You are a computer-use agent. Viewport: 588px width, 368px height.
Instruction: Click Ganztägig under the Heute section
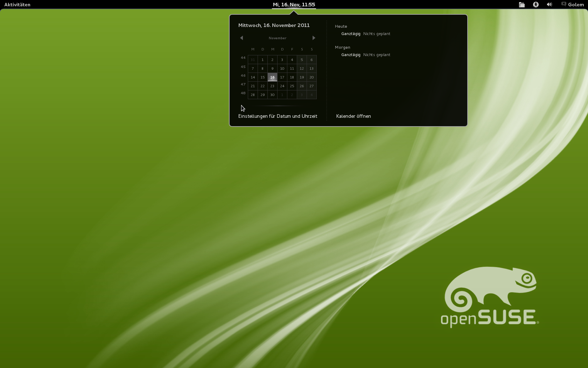(351, 34)
